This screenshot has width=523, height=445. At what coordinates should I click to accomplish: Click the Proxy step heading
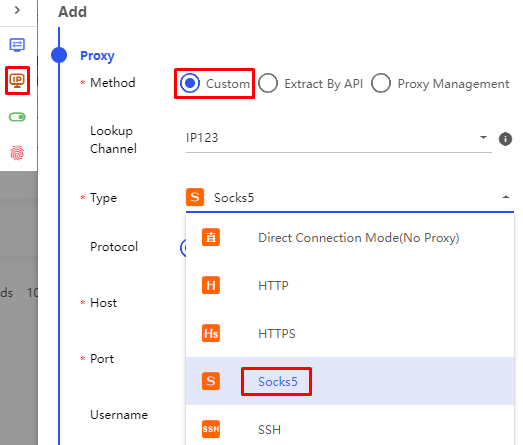click(97, 56)
